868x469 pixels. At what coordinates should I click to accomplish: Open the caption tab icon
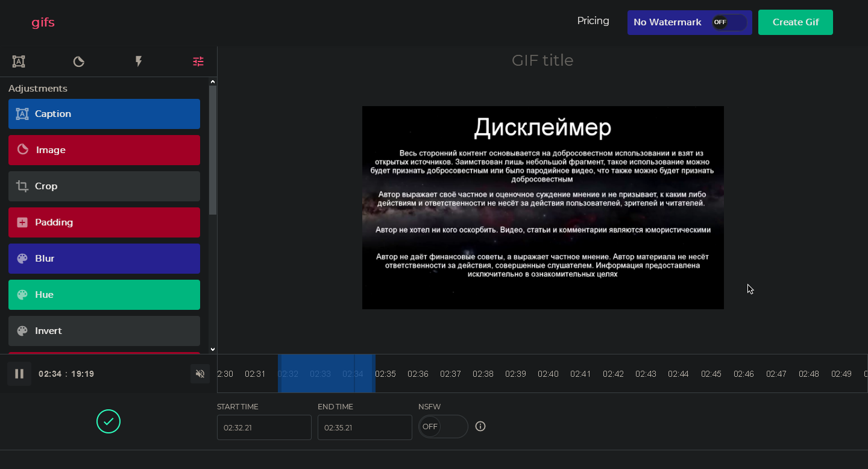coord(19,61)
